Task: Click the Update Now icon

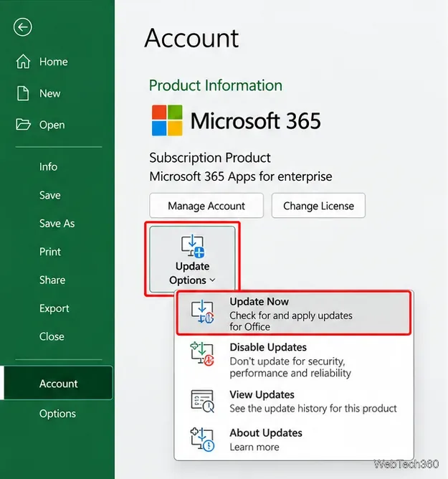Action: tap(202, 312)
